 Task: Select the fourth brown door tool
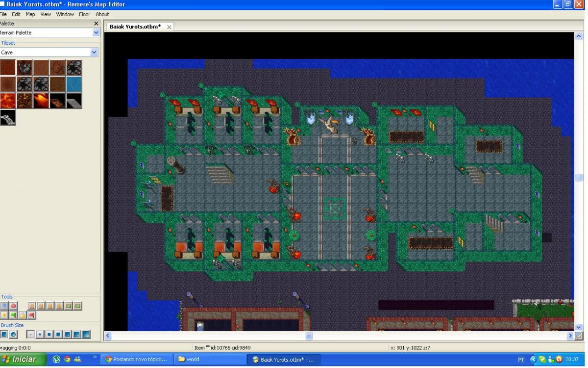click(x=59, y=306)
